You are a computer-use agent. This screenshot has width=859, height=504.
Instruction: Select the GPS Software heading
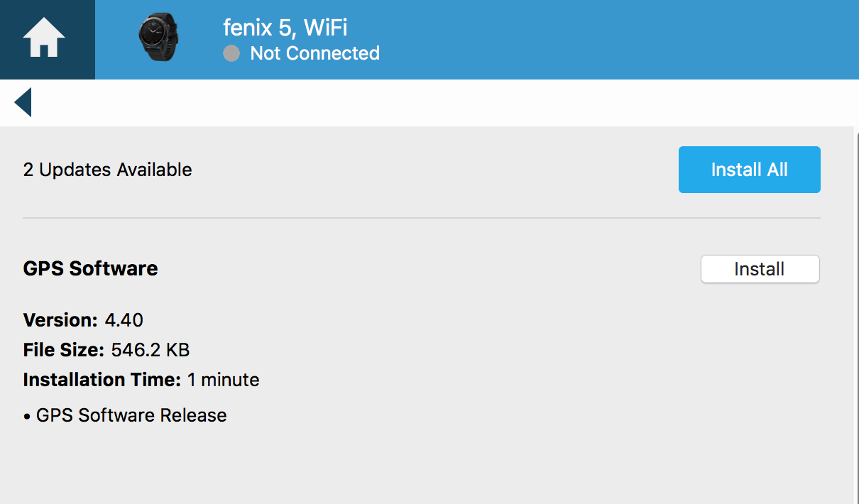[x=91, y=268]
